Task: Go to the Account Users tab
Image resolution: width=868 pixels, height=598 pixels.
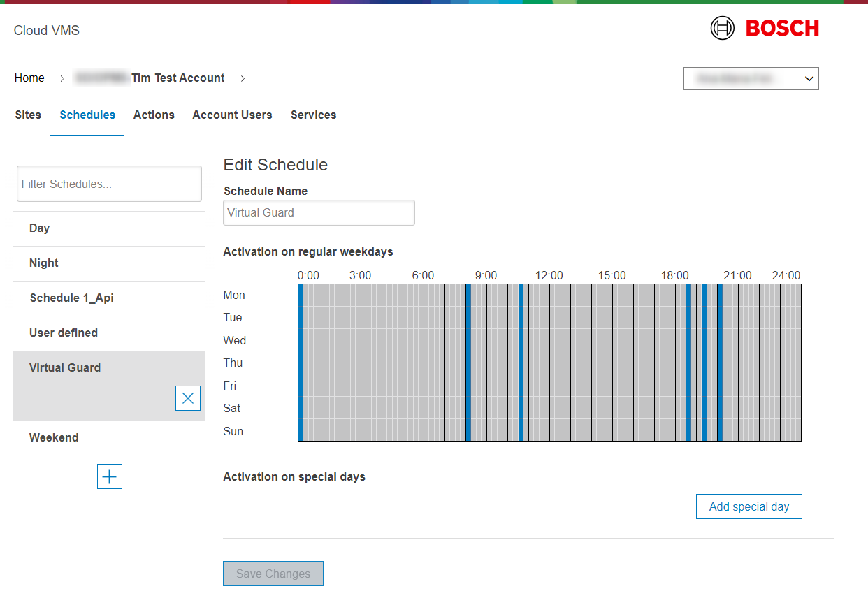Action: click(232, 115)
